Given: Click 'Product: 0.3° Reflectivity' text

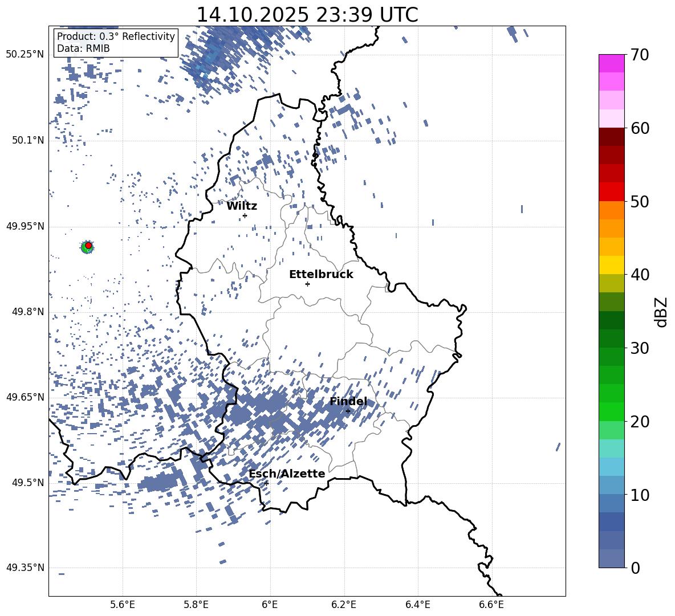Looking at the screenshot, I should coord(116,36).
